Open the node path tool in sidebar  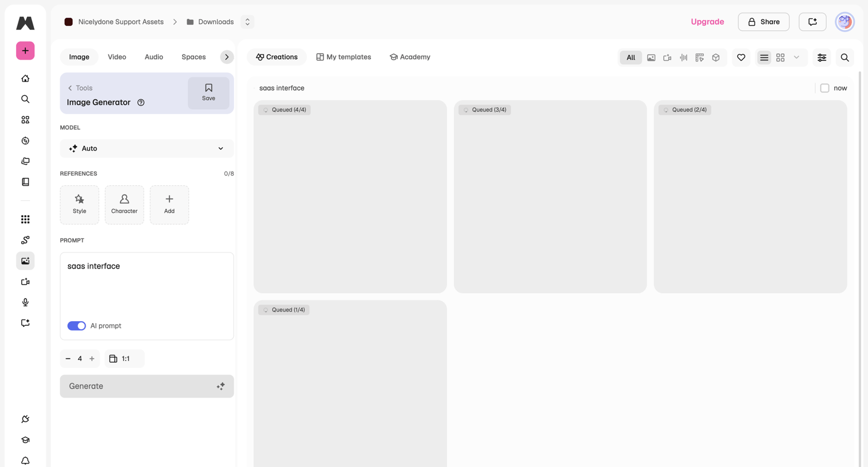pos(25,240)
